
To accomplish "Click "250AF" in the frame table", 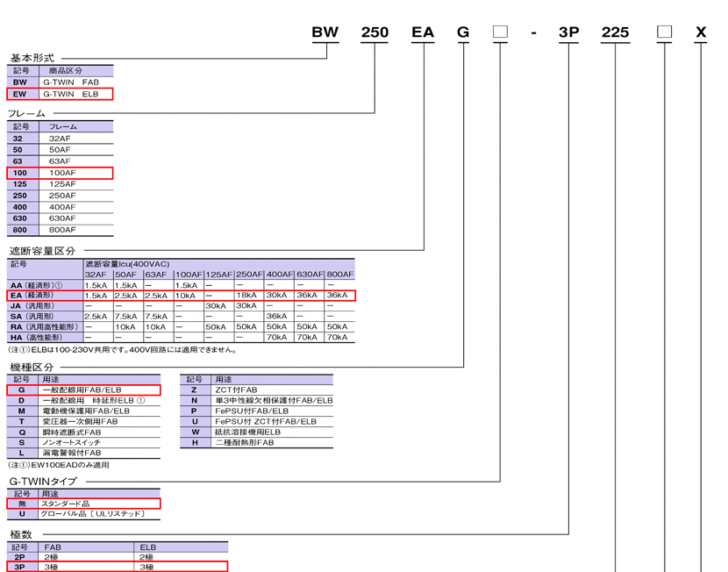I will [62, 196].
